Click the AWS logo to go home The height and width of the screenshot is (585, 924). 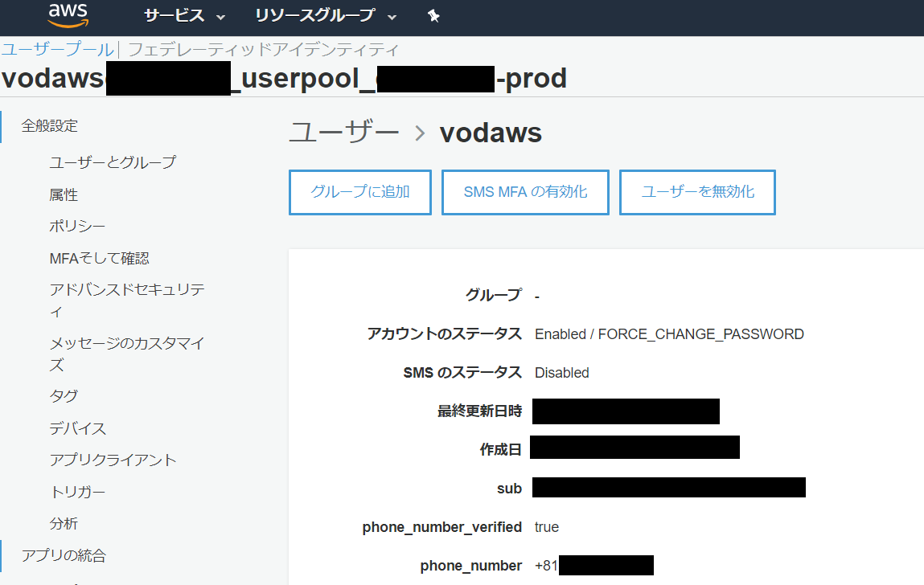(x=68, y=15)
